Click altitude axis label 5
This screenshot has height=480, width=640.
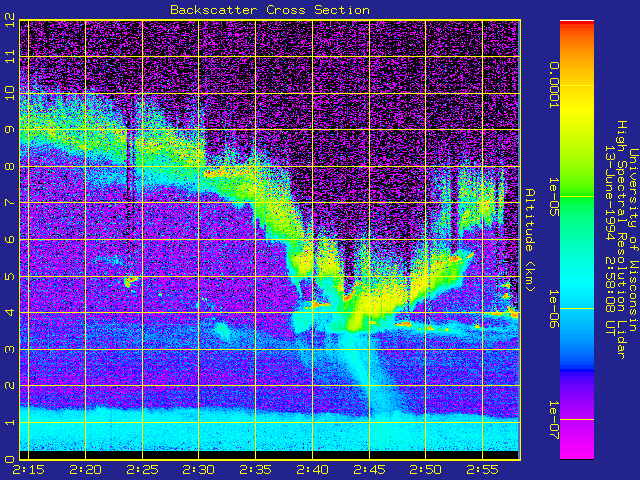10,276
